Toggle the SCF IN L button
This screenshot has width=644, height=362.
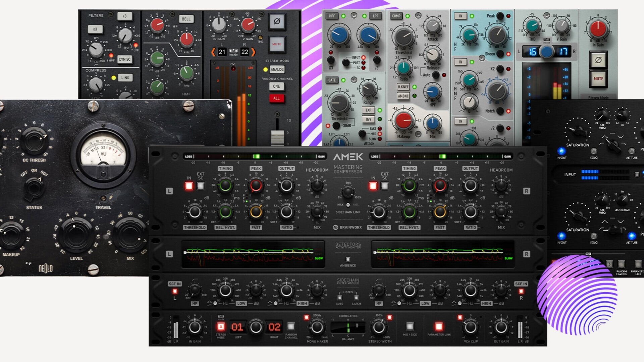[174, 291]
